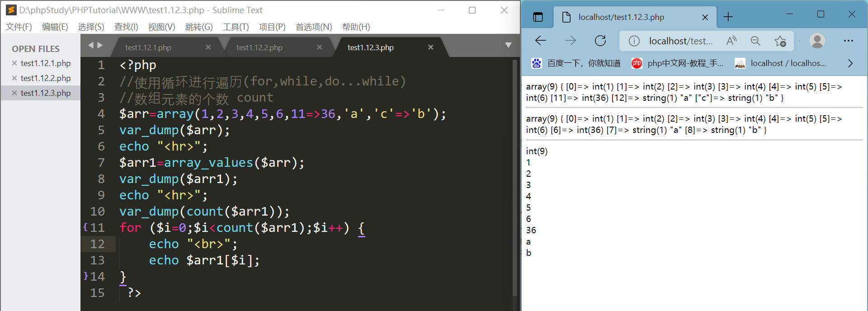Fold code block at line 11 marker
Image resolution: width=868 pixels, height=311 pixels.
point(85,227)
